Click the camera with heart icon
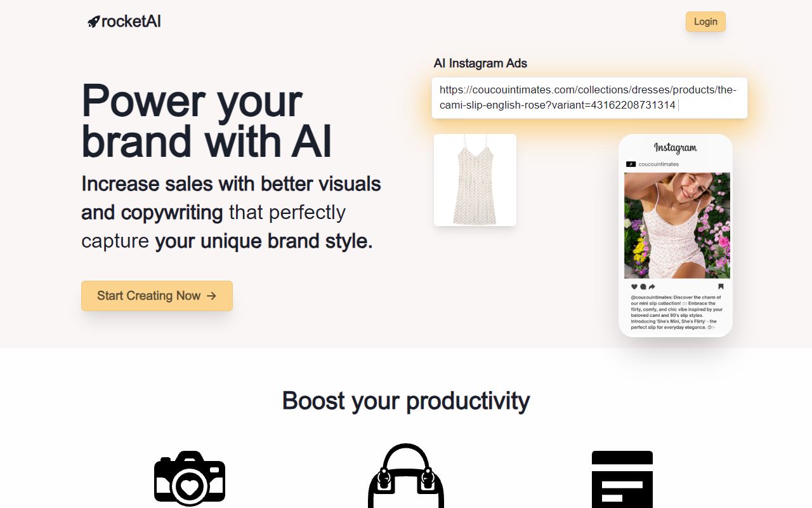The width and height of the screenshot is (812, 508). 190,479
